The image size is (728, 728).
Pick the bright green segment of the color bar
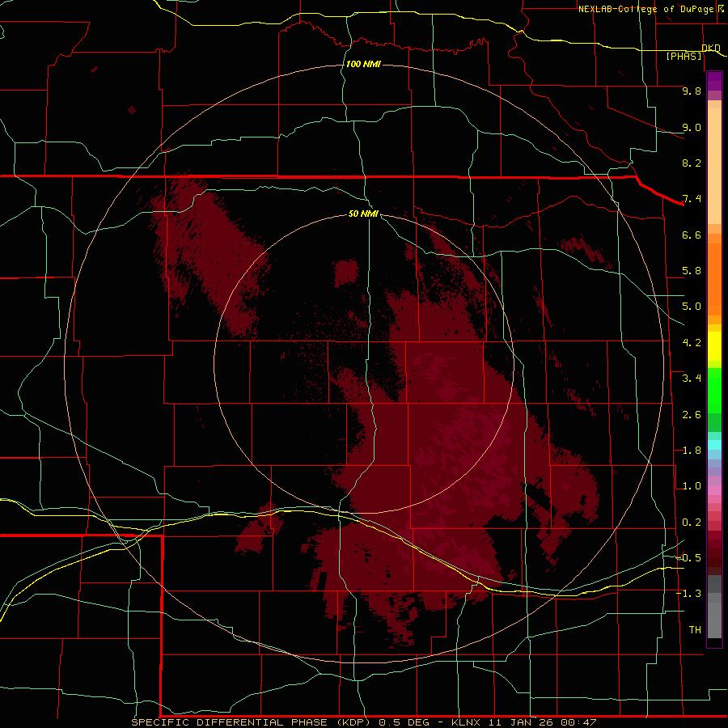pos(714,390)
